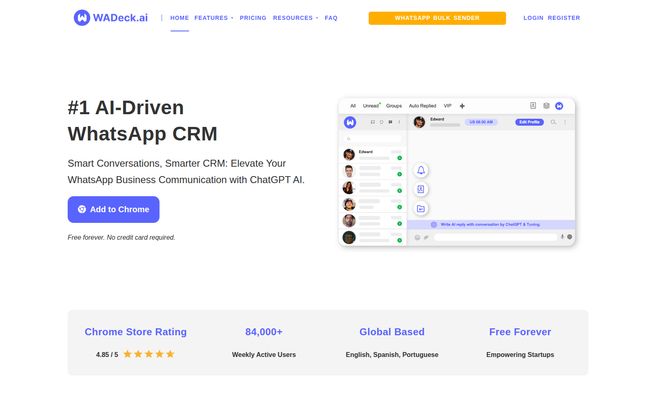Click the microphone icon in message bar

(x=563, y=237)
